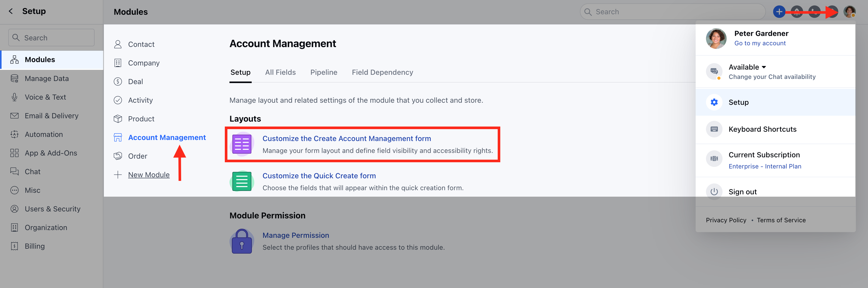Click the Email & Delivery envelope icon
The height and width of the screenshot is (288, 868).
(14, 116)
